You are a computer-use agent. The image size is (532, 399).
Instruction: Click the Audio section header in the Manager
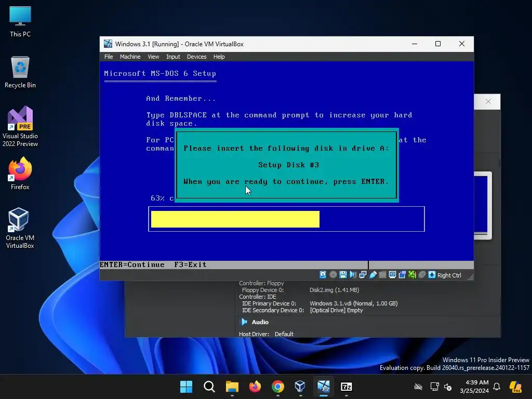[260, 322]
